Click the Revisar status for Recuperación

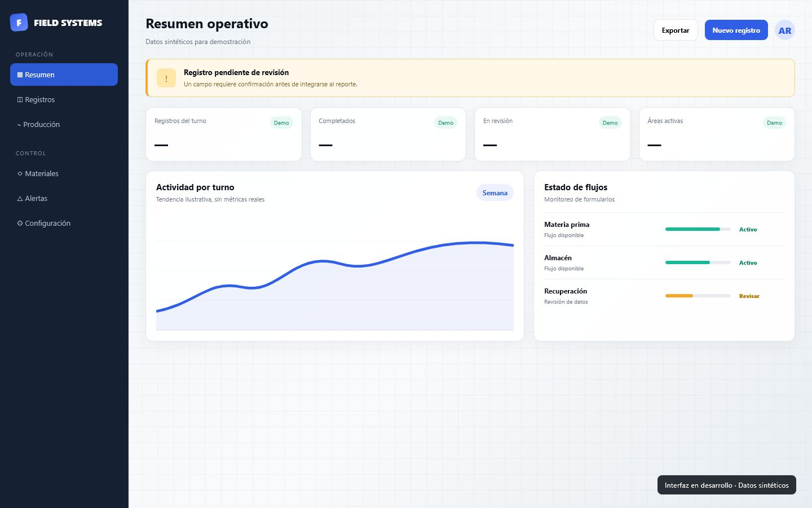749,296
